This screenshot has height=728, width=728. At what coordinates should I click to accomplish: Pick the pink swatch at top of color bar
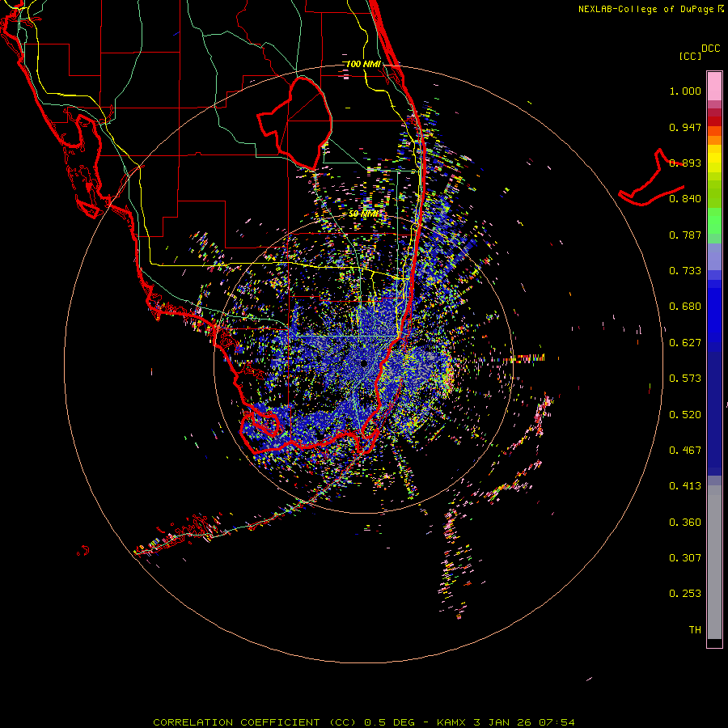click(714, 86)
